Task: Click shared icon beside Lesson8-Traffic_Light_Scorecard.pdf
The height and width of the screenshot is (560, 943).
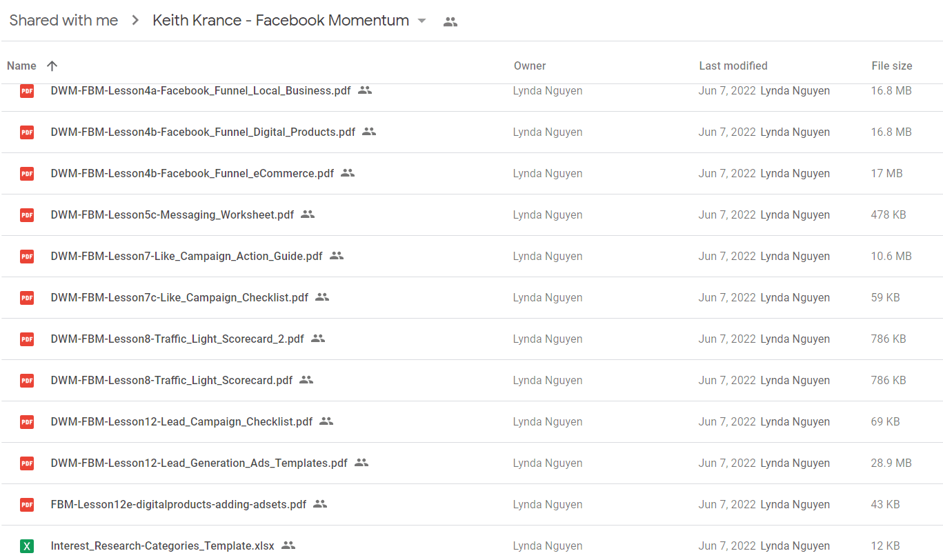Action: [306, 379]
